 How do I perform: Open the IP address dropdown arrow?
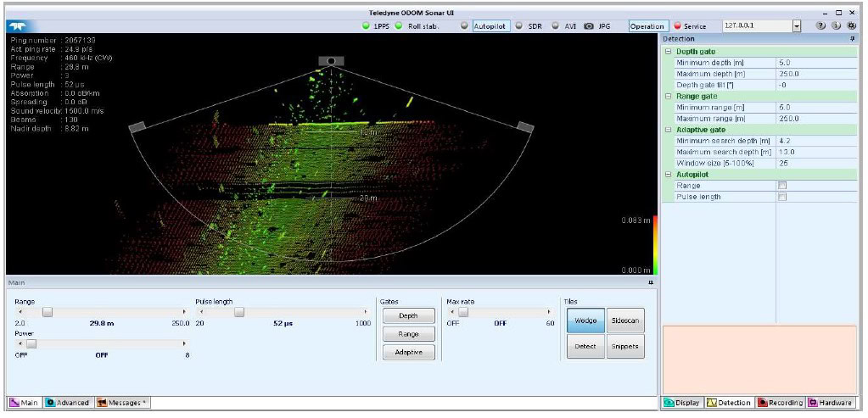click(797, 26)
